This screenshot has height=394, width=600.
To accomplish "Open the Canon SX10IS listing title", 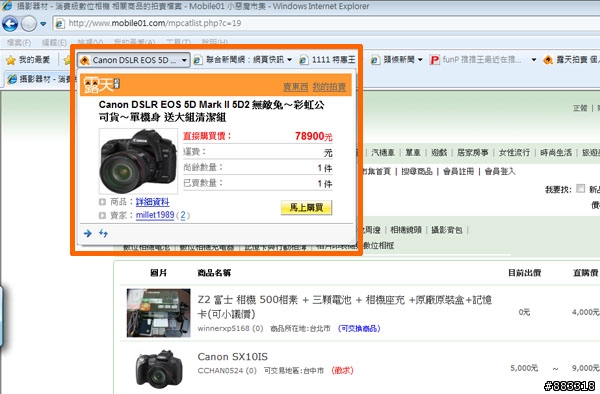I will point(232,357).
